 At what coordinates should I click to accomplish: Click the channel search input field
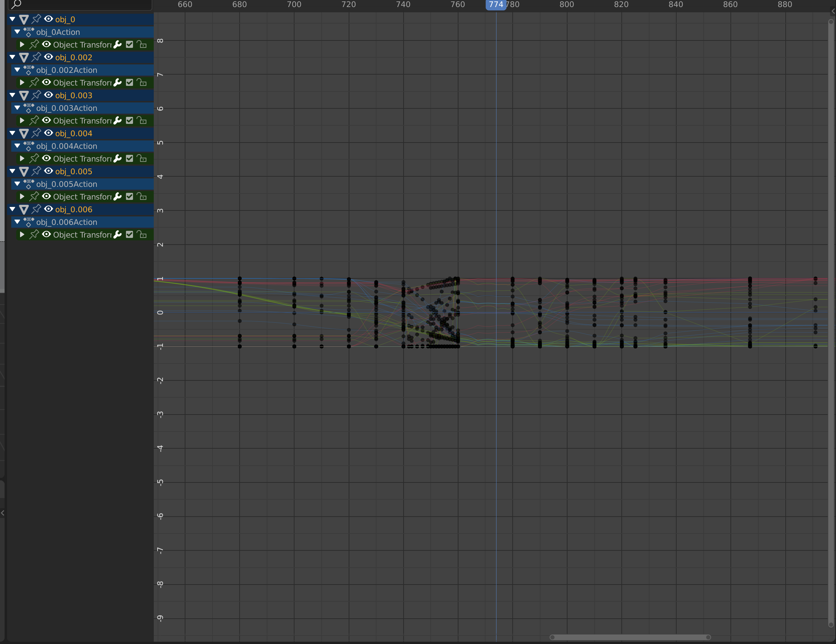click(x=80, y=5)
